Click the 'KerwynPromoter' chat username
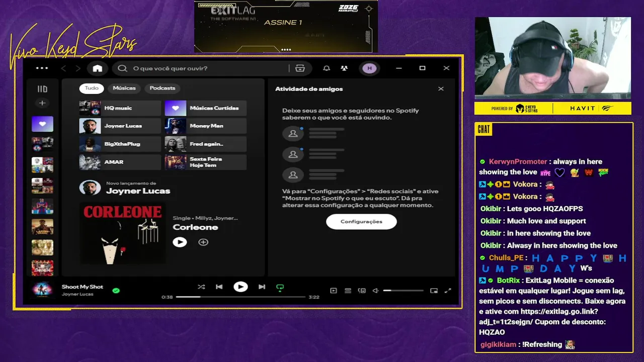 tap(518, 161)
